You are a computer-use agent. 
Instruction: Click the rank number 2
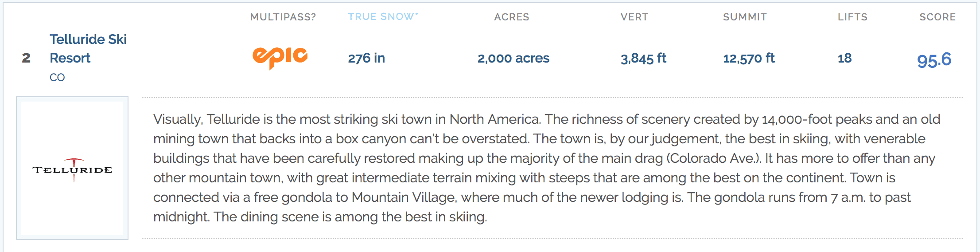coord(26,58)
